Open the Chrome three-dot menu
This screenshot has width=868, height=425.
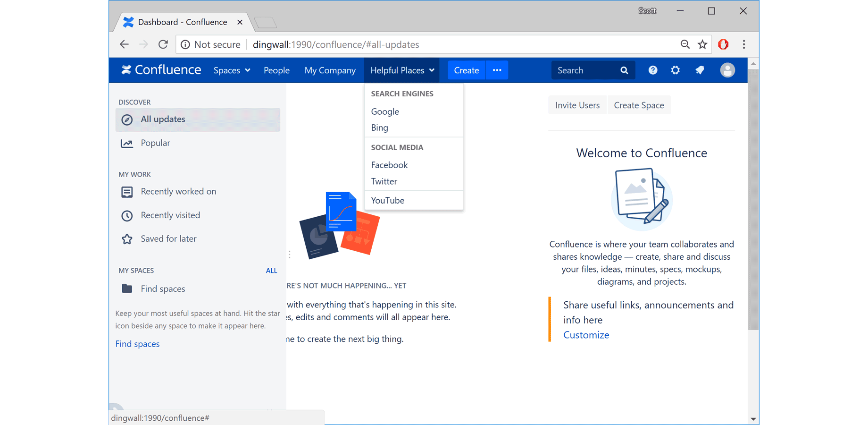pyautogui.click(x=744, y=44)
